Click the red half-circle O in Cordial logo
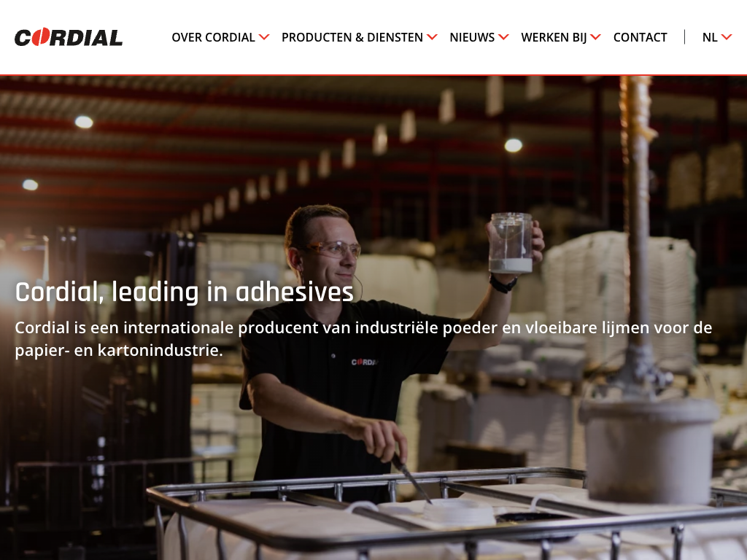The image size is (747, 560). (x=42, y=37)
